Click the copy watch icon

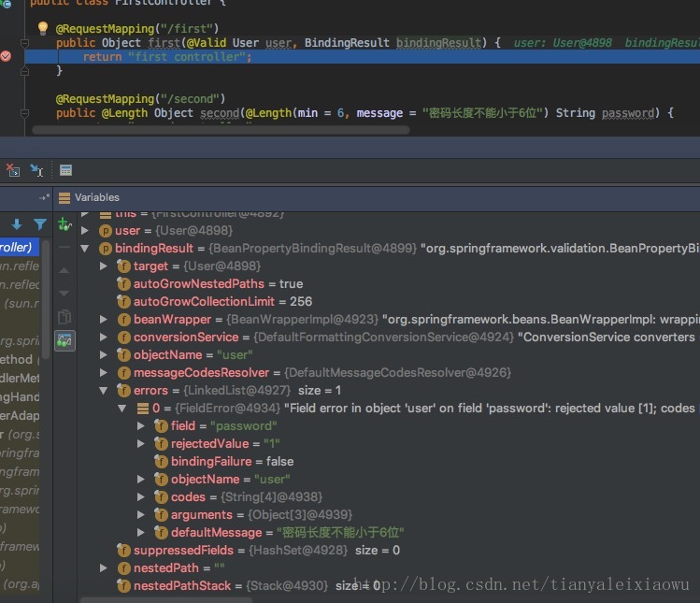coord(64,317)
